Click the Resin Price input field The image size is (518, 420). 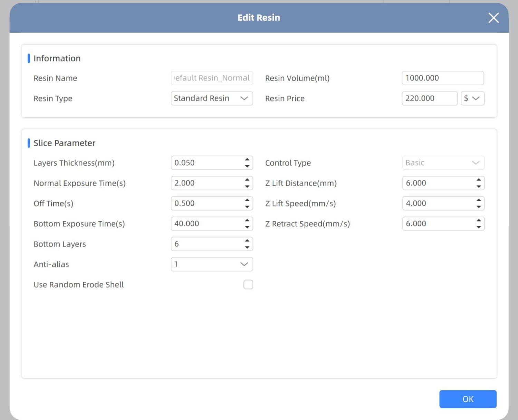pos(429,98)
